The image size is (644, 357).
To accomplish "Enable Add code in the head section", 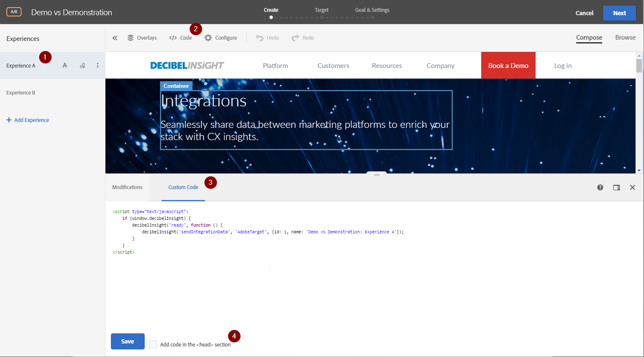I will [x=153, y=344].
